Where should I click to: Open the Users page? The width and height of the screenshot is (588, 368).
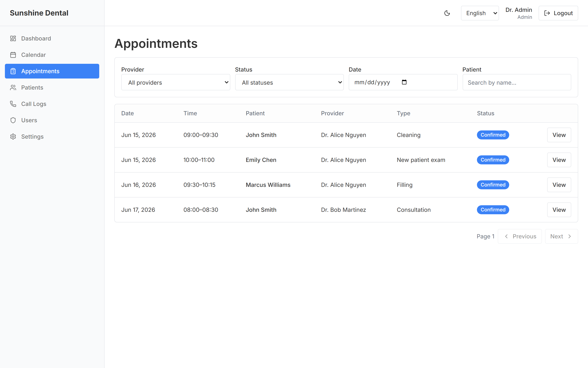[52, 120]
